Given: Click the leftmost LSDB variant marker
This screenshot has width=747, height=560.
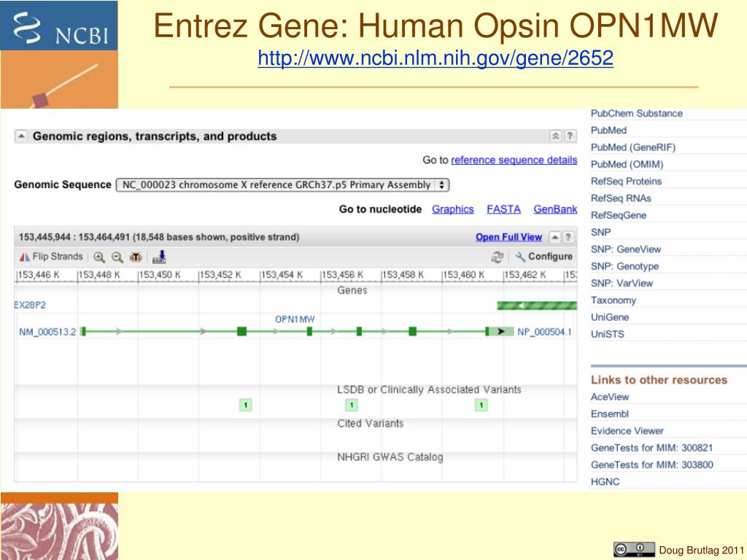Looking at the screenshot, I should coord(245,405).
